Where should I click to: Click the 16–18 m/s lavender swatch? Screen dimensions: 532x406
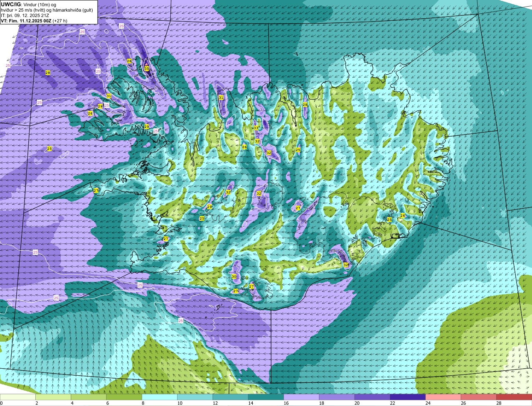(x=301, y=397)
